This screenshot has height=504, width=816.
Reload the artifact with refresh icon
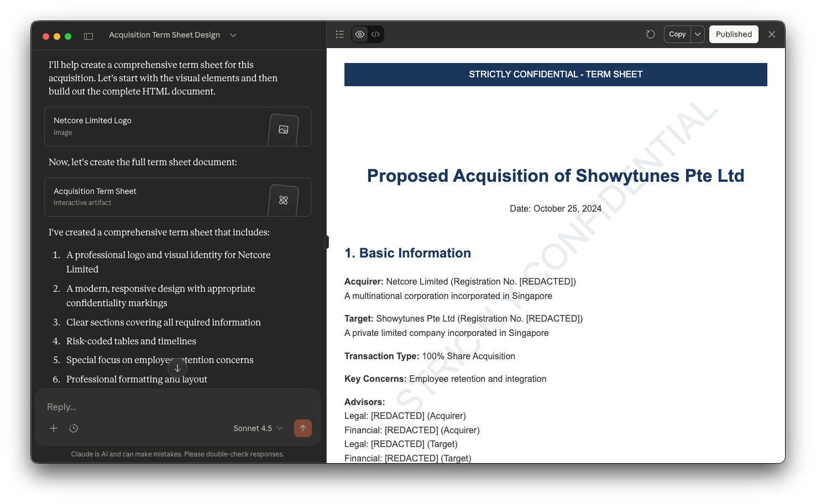[651, 34]
